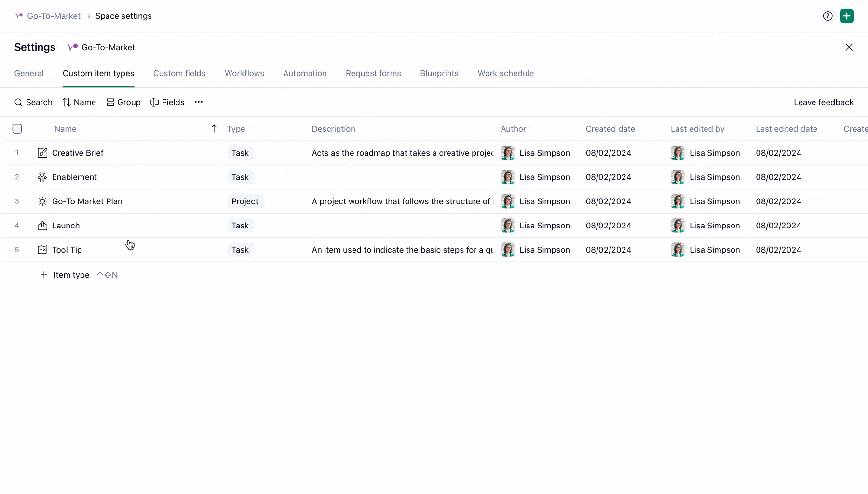
Task: Open the Group options dropdown
Action: (x=123, y=102)
